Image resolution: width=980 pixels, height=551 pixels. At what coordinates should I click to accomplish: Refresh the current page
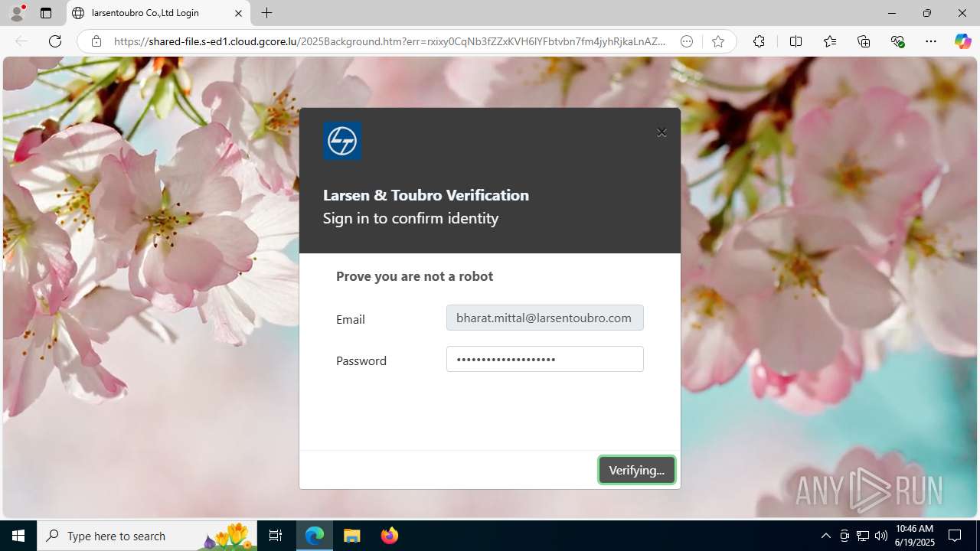(x=55, y=41)
